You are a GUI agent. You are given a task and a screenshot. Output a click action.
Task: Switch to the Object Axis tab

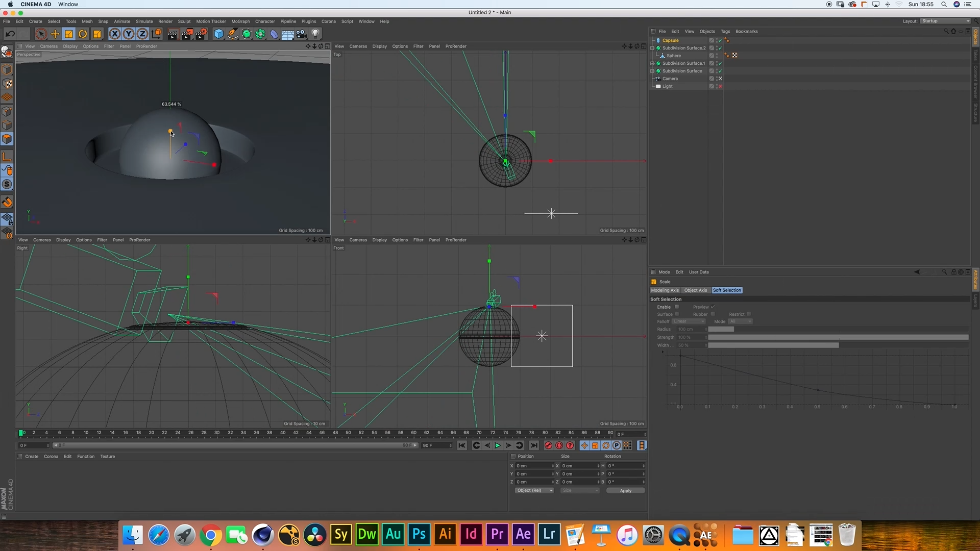point(695,290)
